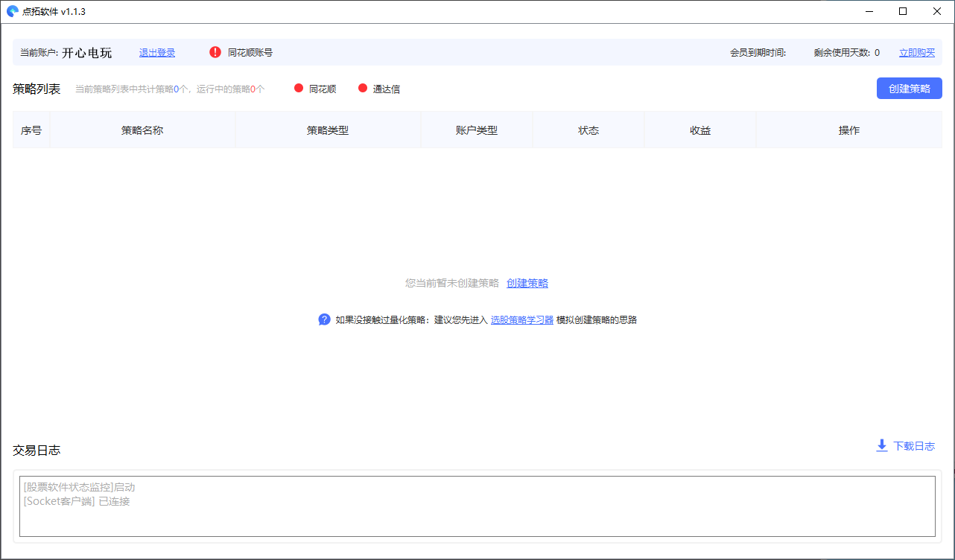This screenshot has height=560, width=955.
Task: Click the 策略列表 heading
Action: pos(37,89)
